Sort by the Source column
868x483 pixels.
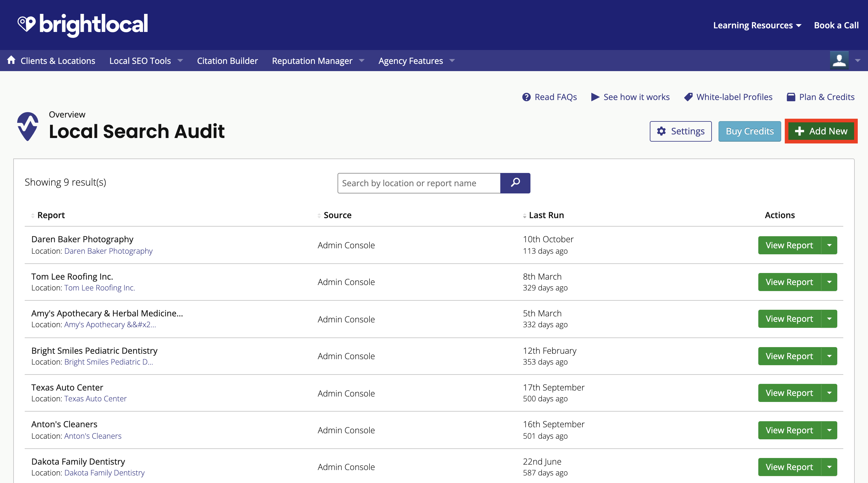click(334, 215)
